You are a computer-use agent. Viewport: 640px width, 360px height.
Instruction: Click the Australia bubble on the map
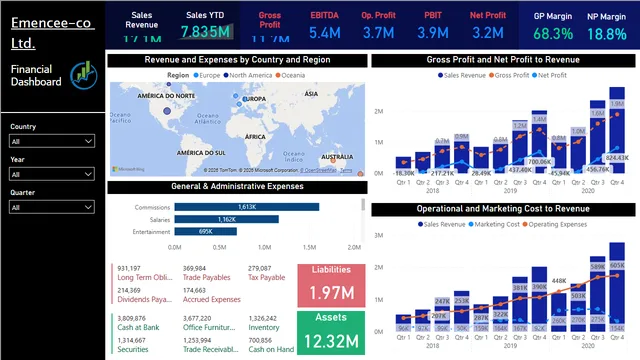[x=333, y=161]
